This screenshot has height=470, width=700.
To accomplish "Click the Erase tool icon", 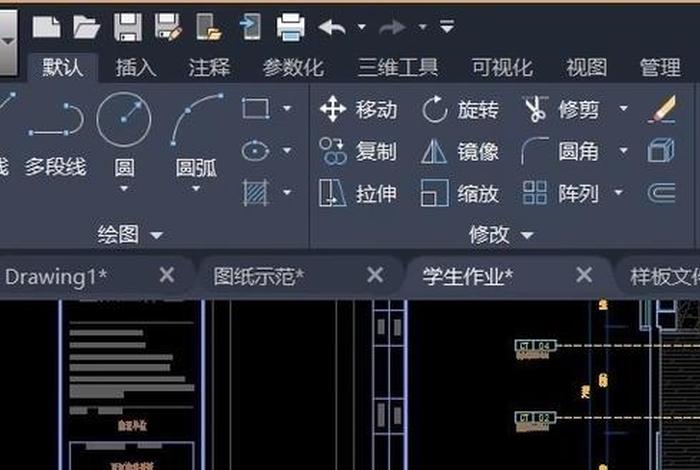I will coord(662,108).
